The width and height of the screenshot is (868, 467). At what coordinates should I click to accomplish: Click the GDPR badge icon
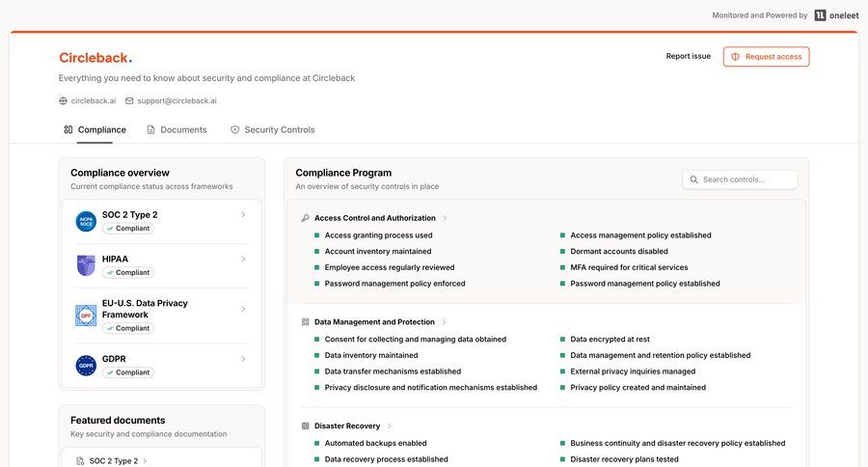[86, 366]
